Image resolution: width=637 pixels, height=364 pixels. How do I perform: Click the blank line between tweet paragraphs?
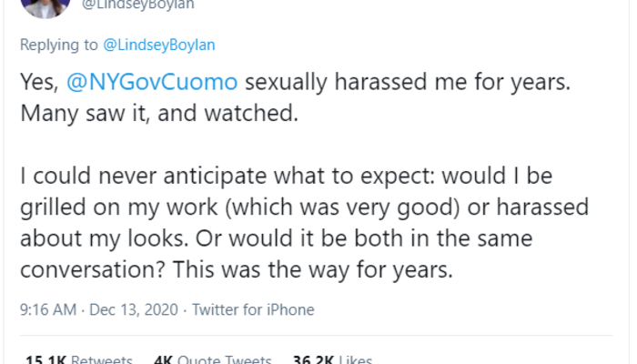[x=273, y=144]
